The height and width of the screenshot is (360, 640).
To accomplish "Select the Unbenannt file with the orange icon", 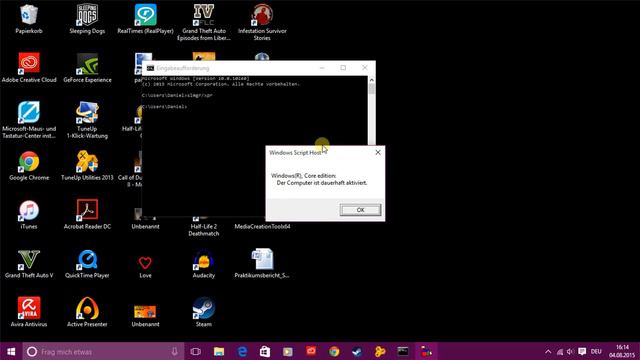I will [145, 311].
